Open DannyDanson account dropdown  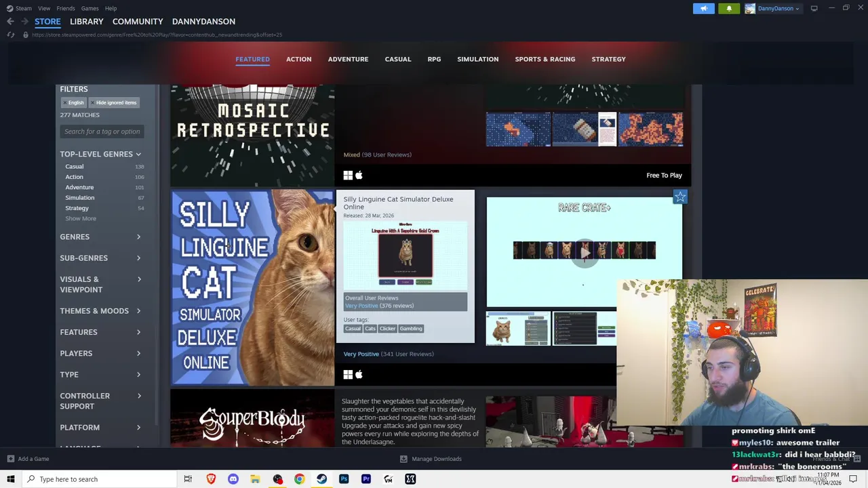[772, 8]
